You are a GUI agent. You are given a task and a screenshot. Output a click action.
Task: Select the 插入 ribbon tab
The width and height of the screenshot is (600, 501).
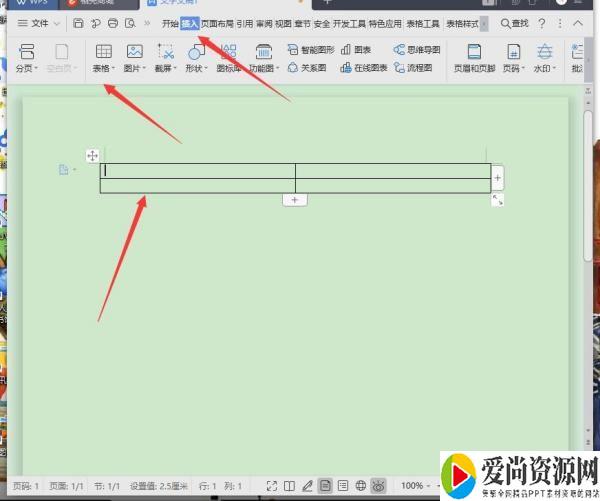tap(190, 24)
